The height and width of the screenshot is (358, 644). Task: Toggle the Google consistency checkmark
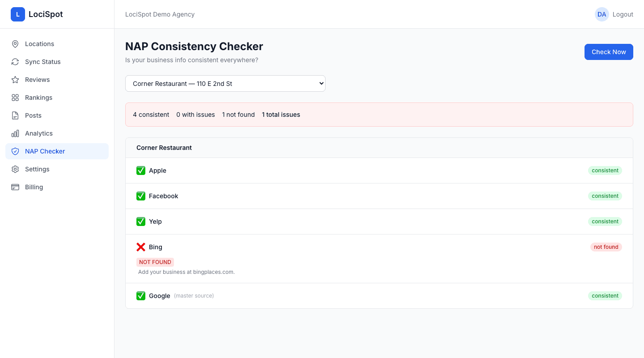tap(141, 296)
